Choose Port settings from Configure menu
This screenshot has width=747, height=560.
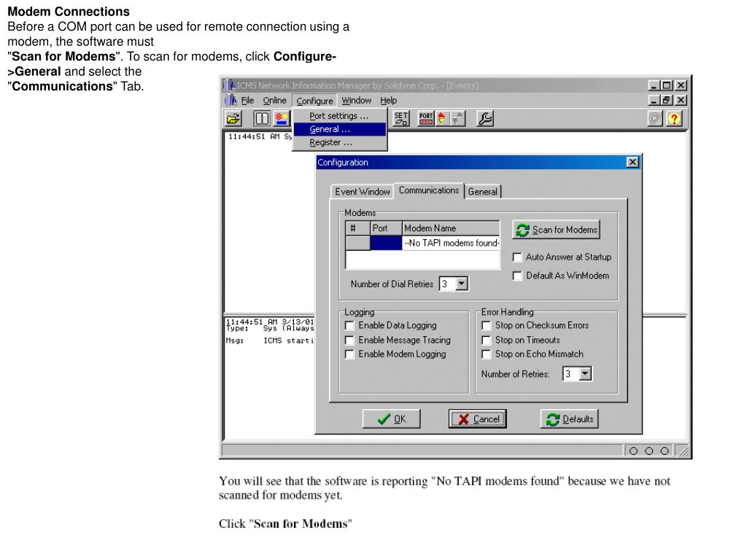(339, 116)
